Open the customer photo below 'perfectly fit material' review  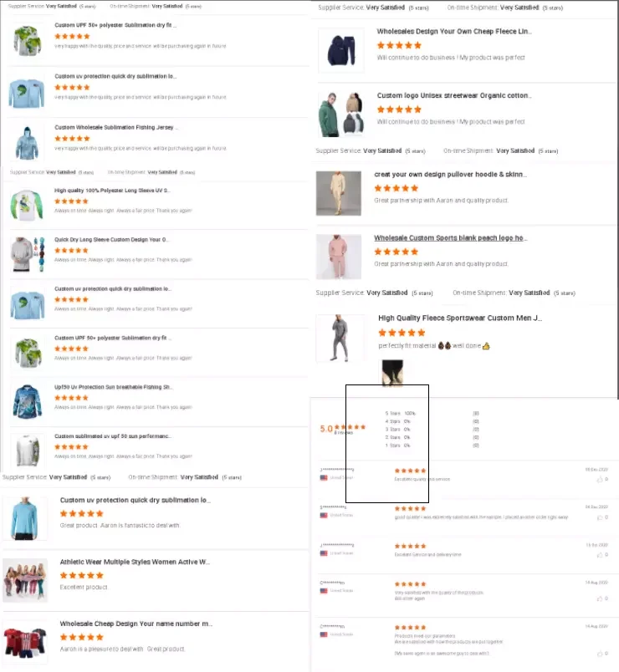(392, 373)
